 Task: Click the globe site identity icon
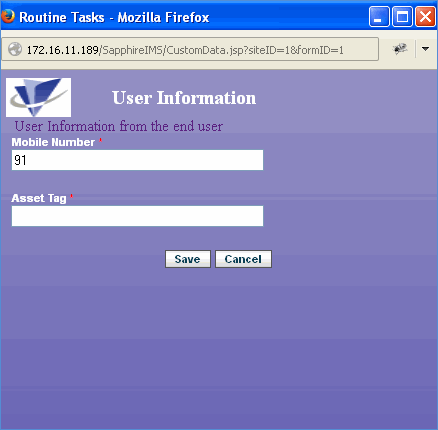(x=15, y=50)
